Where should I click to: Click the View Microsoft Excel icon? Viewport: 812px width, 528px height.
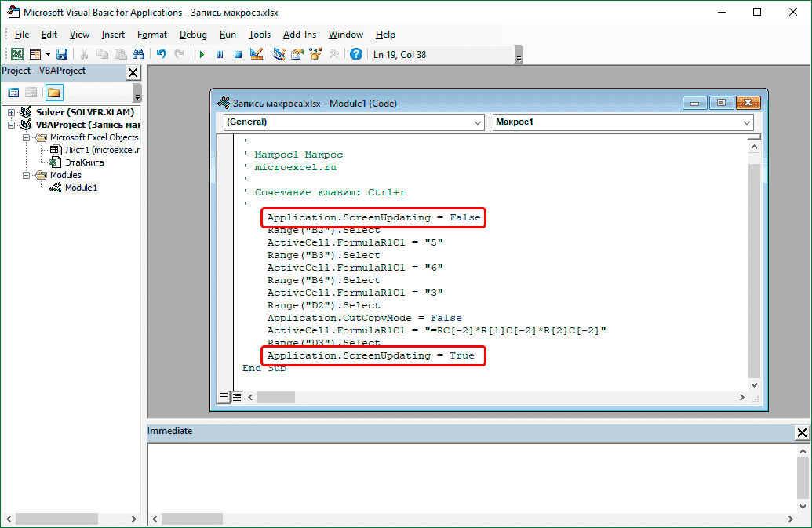[16, 54]
